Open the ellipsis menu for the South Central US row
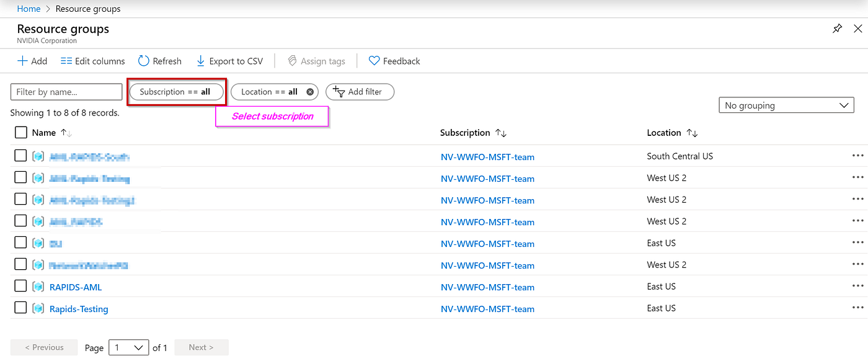The image size is (868, 361). pos(858,156)
